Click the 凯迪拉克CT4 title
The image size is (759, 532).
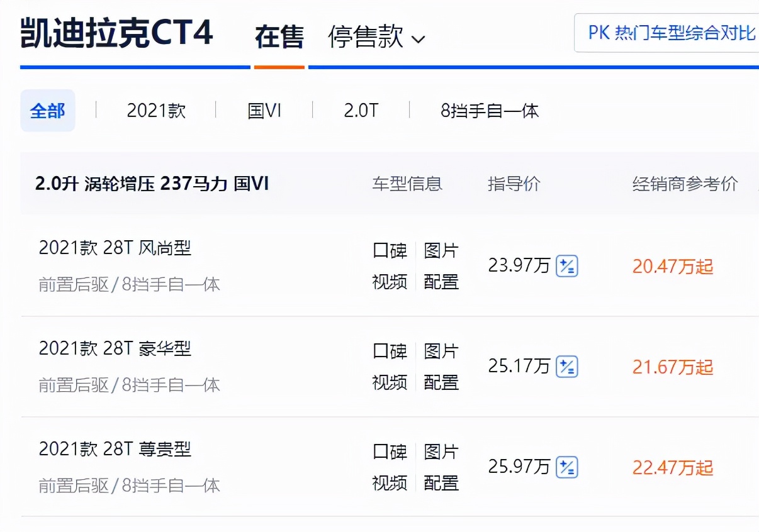(x=117, y=34)
